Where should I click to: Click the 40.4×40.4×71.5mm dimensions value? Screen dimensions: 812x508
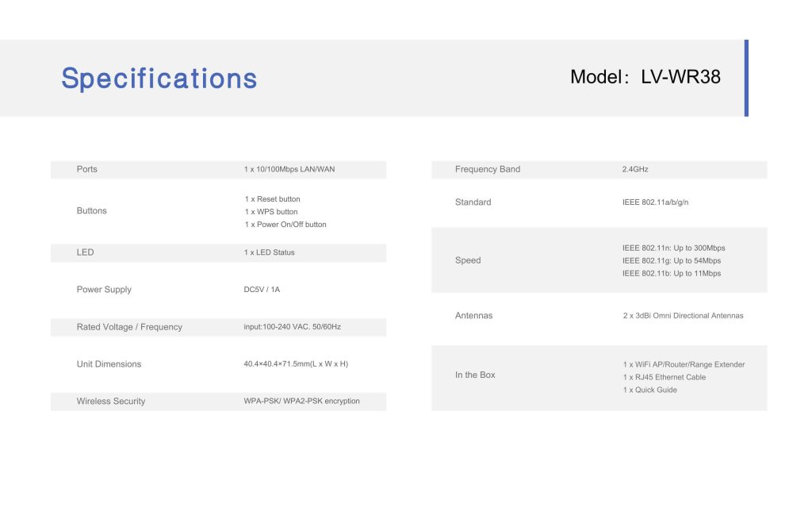[297, 364]
